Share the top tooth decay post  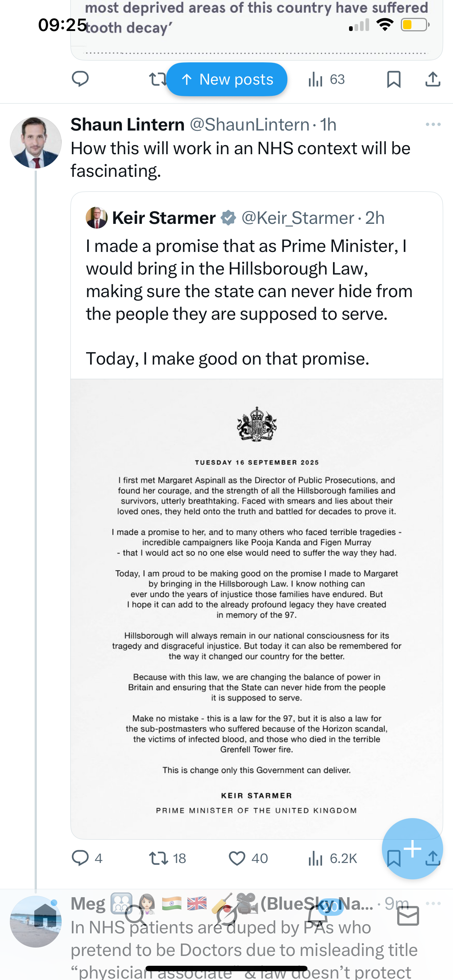point(433,79)
